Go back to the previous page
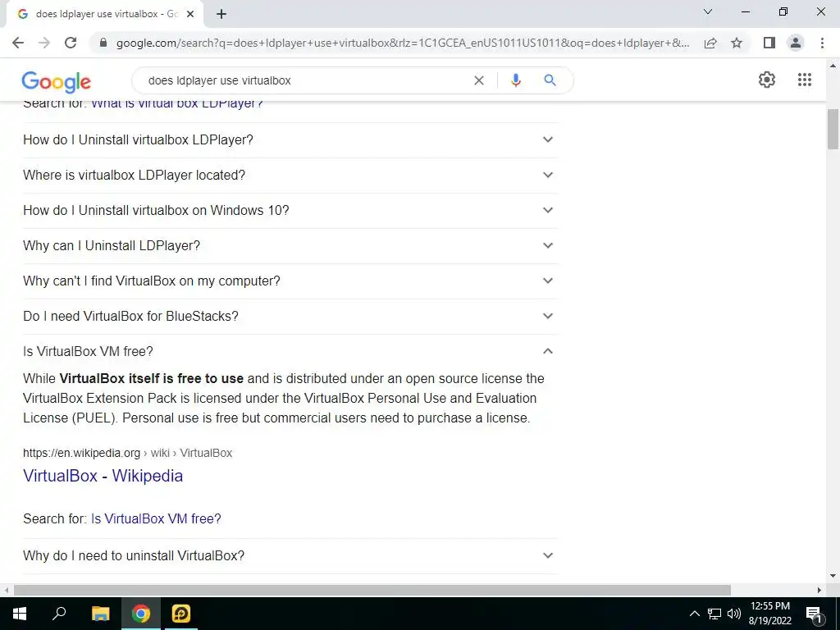The image size is (840, 630). point(18,43)
